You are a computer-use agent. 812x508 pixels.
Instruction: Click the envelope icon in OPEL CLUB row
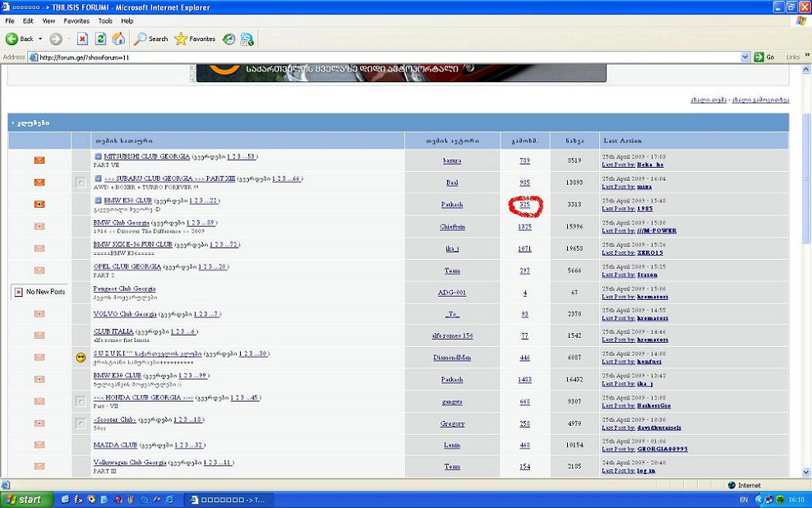click(x=39, y=270)
